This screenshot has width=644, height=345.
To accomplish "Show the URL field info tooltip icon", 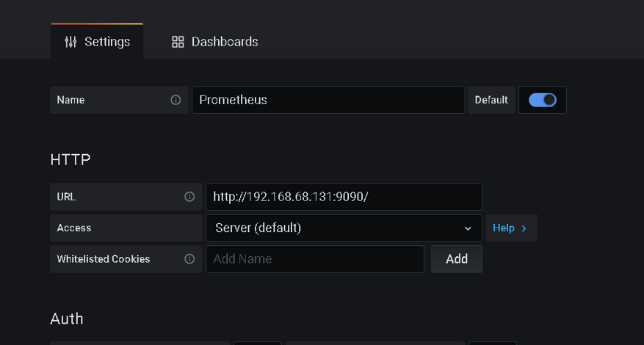I will pos(189,197).
